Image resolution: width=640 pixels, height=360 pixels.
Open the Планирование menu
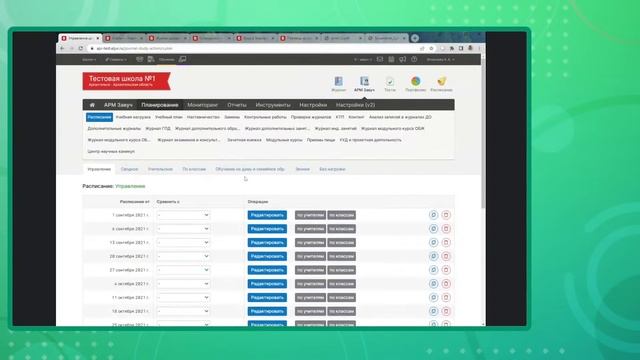click(160, 105)
